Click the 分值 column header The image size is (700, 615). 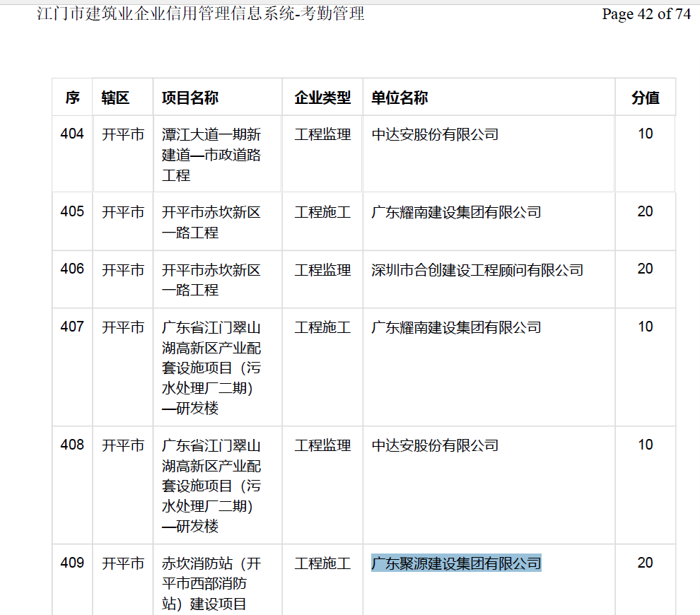click(645, 98)
